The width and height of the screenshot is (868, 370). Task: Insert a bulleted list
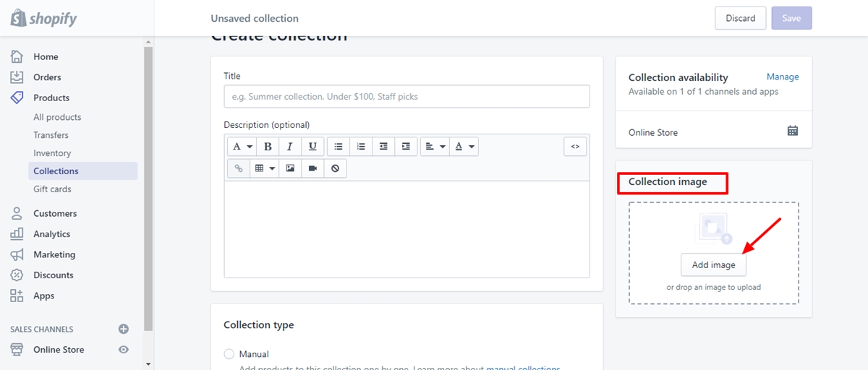(x=339, y=147)
